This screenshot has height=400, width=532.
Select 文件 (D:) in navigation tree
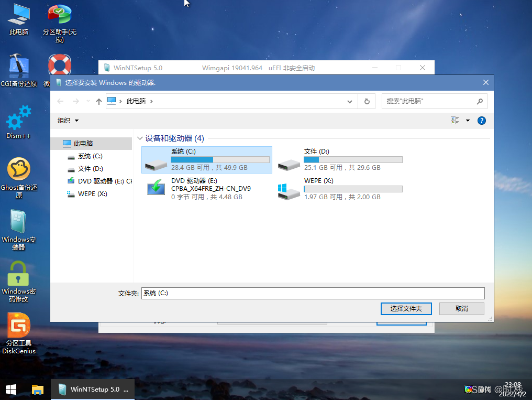(x=91, y=169)
